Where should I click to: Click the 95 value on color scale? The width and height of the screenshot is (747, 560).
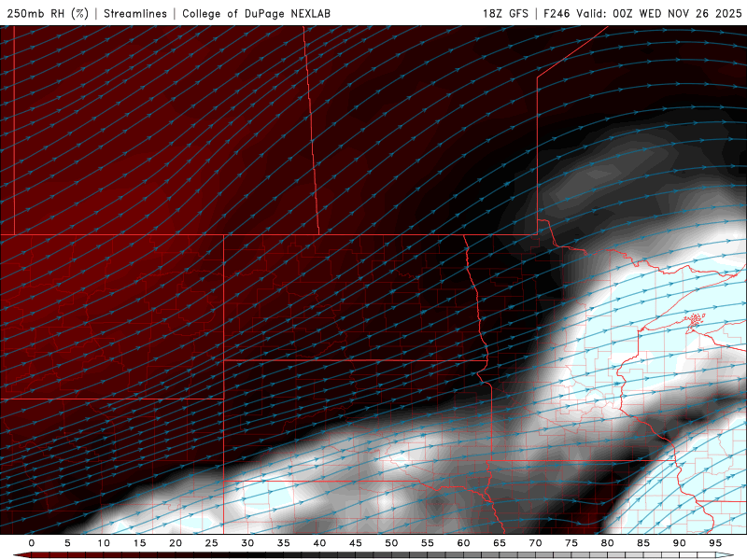coord(715,543)
